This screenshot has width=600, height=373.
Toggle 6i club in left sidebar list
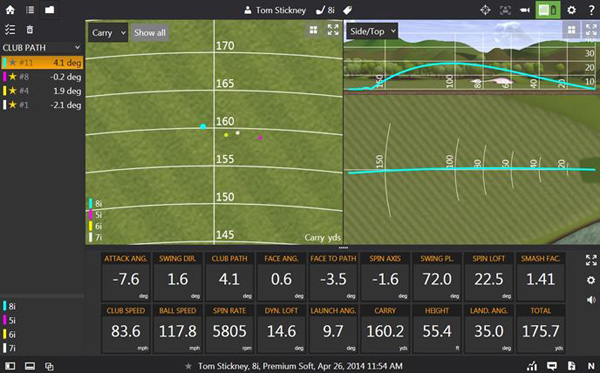click(10, 334)
